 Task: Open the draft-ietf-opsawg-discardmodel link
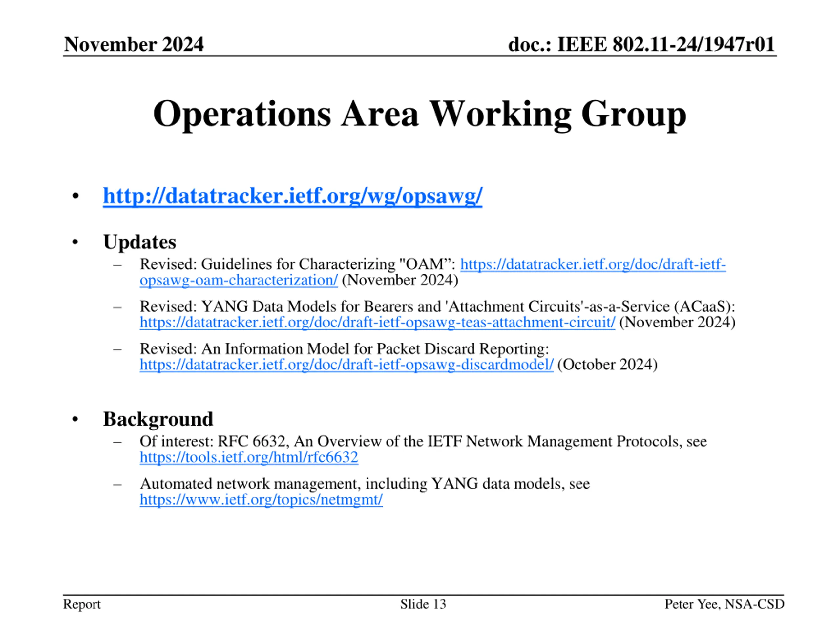tap(346, 365)
